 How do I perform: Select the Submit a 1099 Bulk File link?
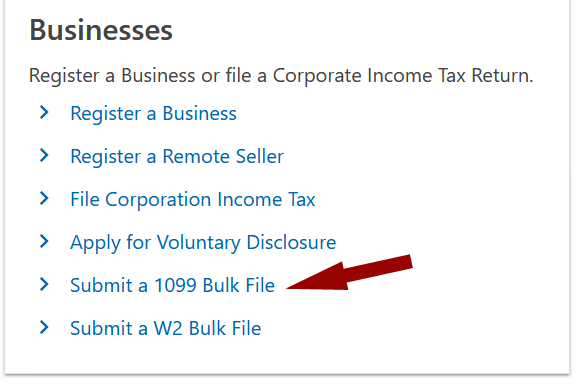pos(173,285)
